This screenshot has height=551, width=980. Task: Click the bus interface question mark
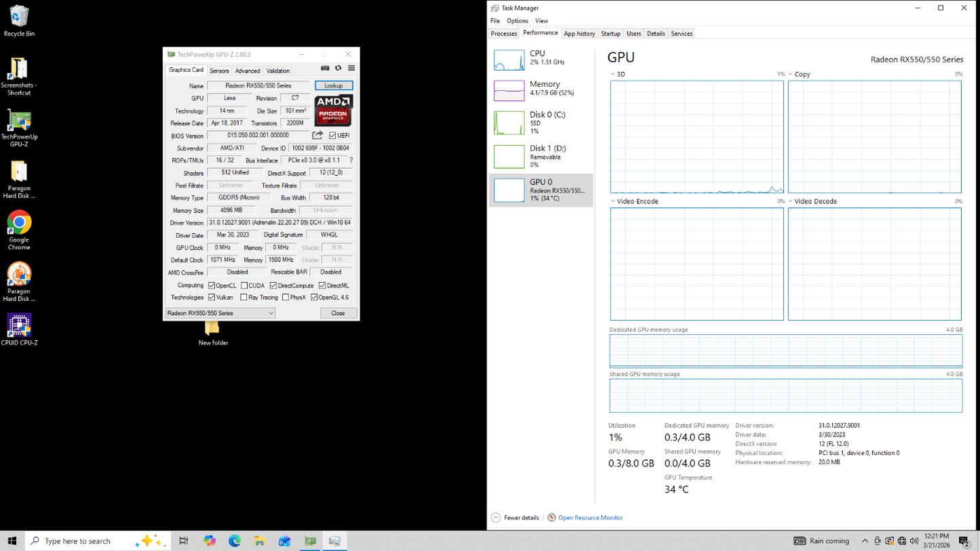click(351, 161)
